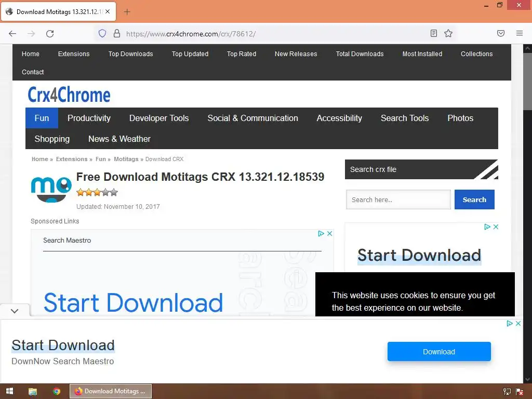Click the padlock site security icon
Viewport: 532px width, 399px height.
click(117, 33)
